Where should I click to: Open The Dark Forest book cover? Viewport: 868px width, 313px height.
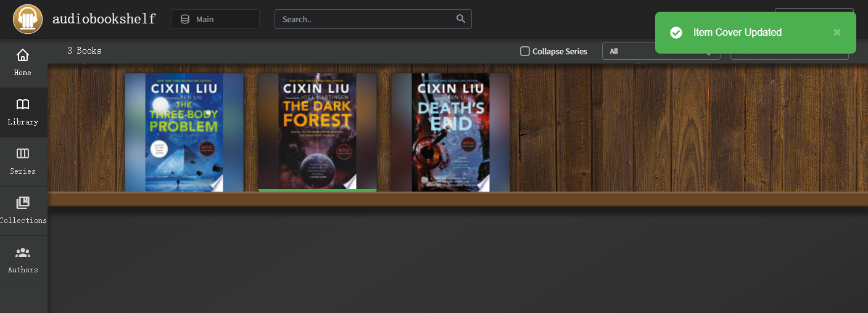pos(317,132)
